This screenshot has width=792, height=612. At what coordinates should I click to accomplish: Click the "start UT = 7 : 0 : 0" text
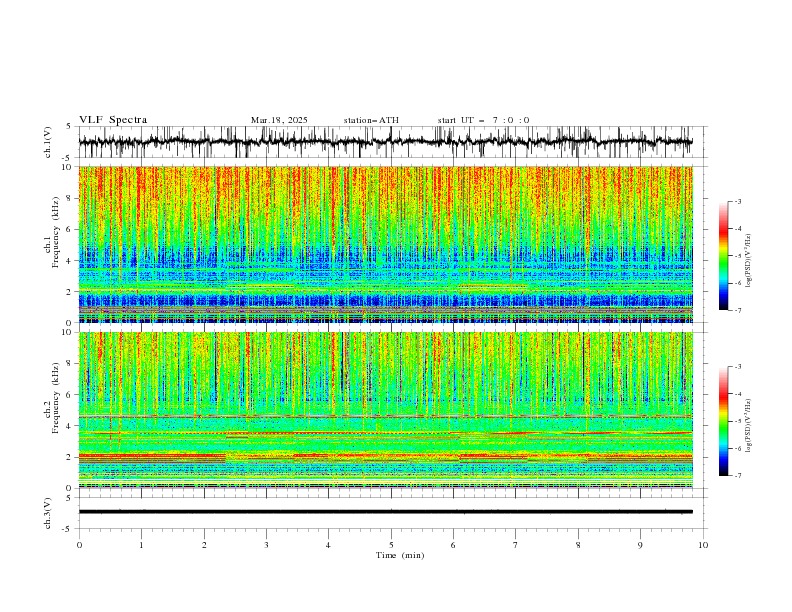[483, 120]
